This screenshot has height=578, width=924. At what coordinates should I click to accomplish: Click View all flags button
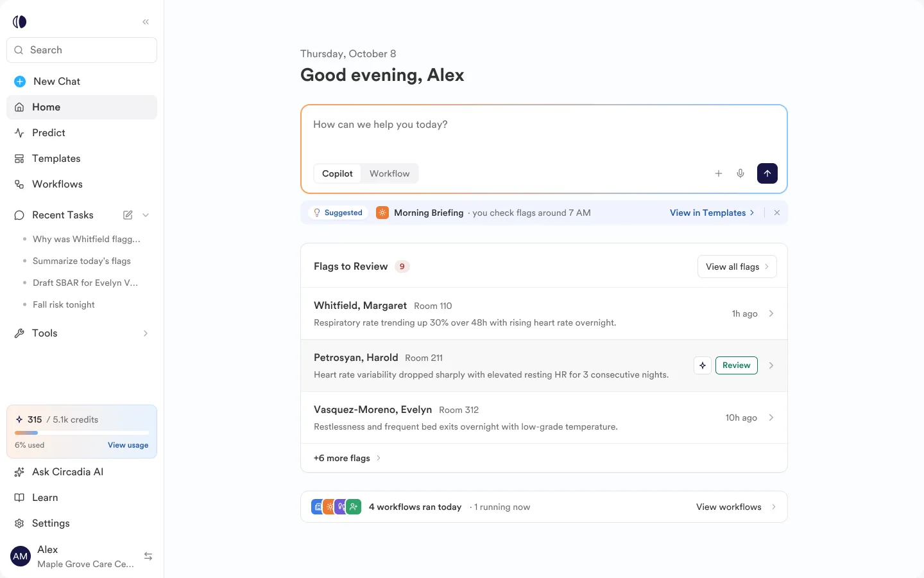[x=737, y=267]
